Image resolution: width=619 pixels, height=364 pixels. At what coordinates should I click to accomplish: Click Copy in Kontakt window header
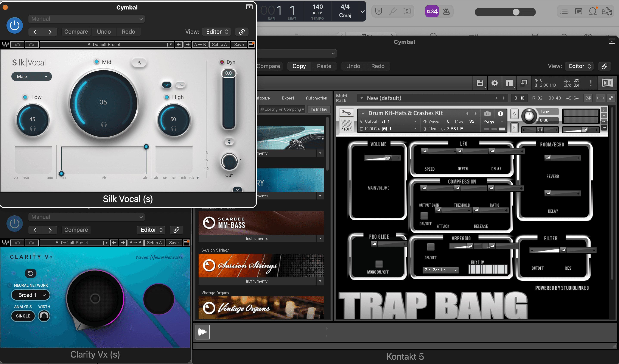pyautogui.click(x=299, y=66)
